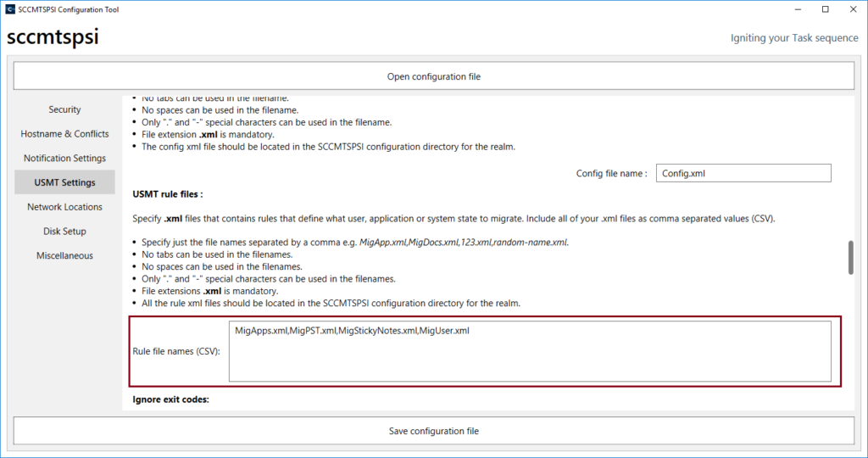Screen dimensions: 868x458
Task: Open the Security settings tab
Action: 64,109
